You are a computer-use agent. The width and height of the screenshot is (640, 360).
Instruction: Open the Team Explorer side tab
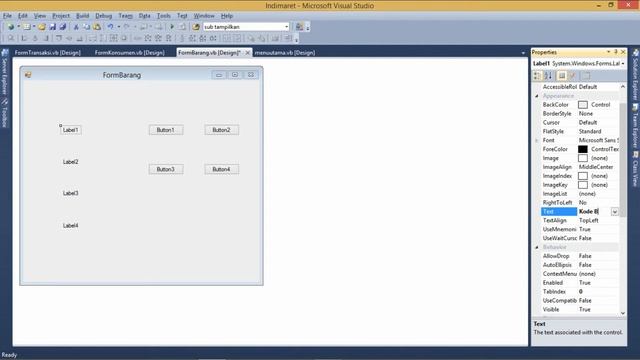[x=635, y=127]
